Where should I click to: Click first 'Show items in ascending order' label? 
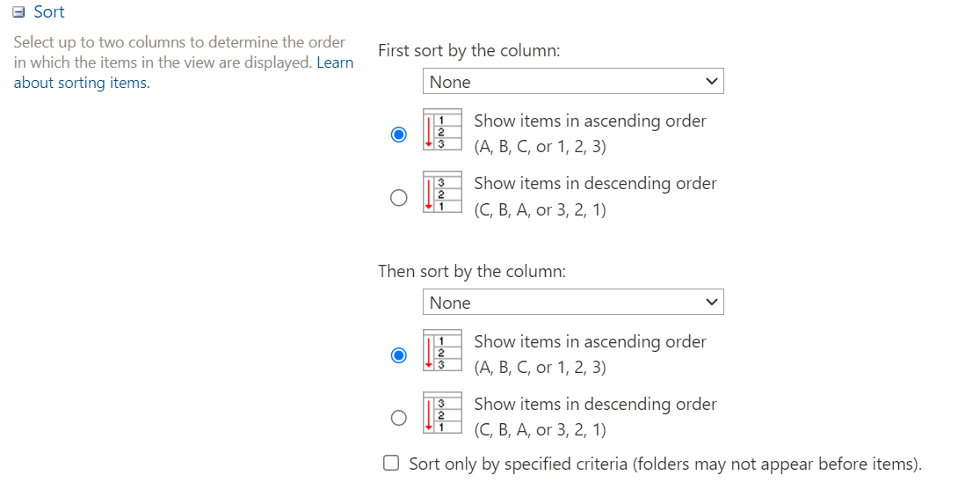590,121
